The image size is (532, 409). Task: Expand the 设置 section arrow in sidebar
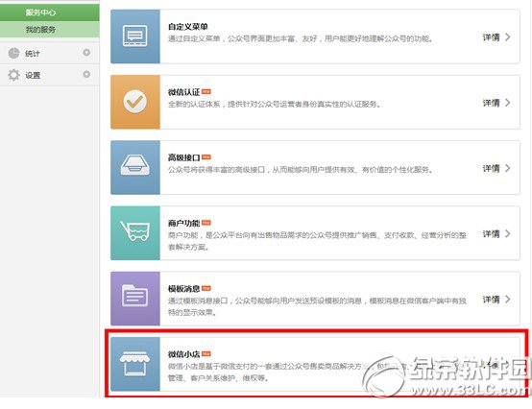(86, 74)
